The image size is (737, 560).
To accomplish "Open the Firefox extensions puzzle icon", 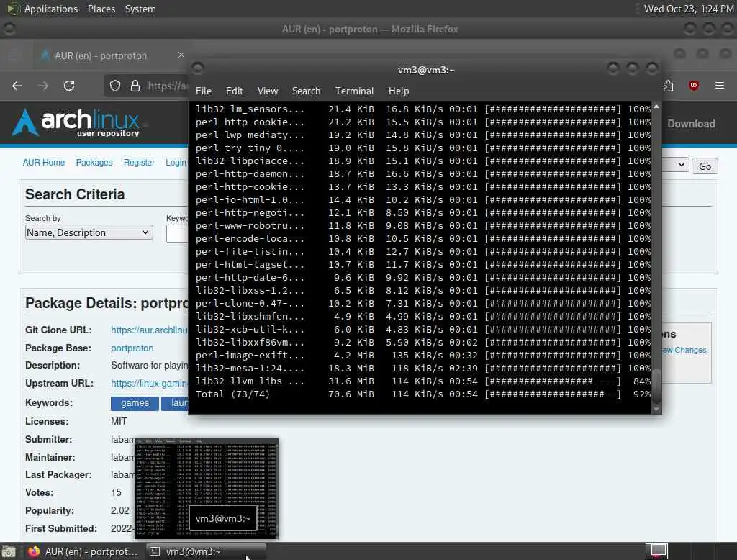I will pos(668,86).
